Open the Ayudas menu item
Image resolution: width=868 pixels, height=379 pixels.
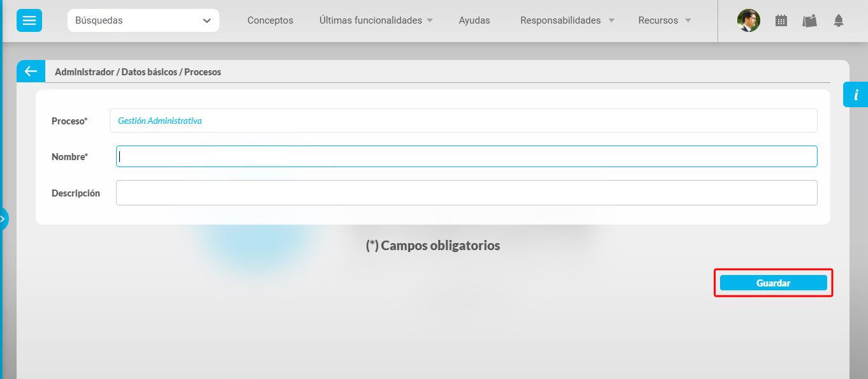pos(474,20)
